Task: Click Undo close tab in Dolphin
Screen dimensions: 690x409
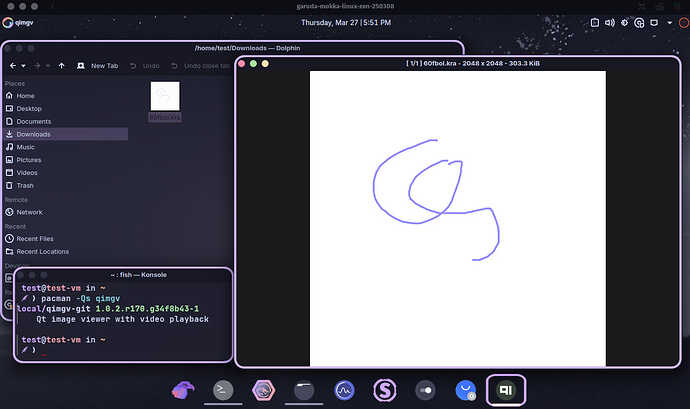Action: [200, 66]
